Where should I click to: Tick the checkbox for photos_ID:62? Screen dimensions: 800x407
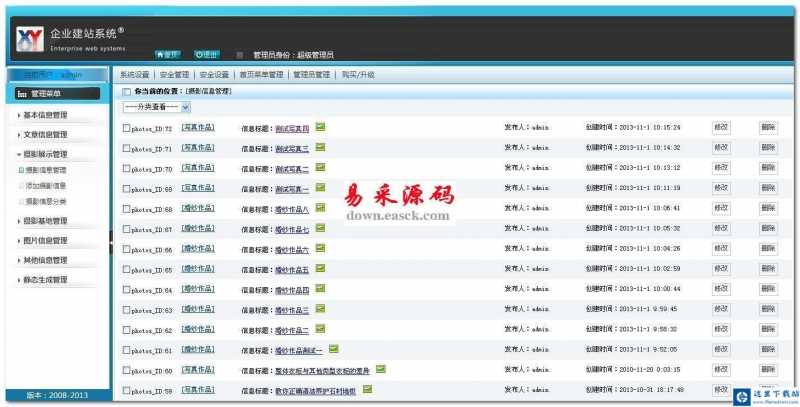click(x=126, y=330)
